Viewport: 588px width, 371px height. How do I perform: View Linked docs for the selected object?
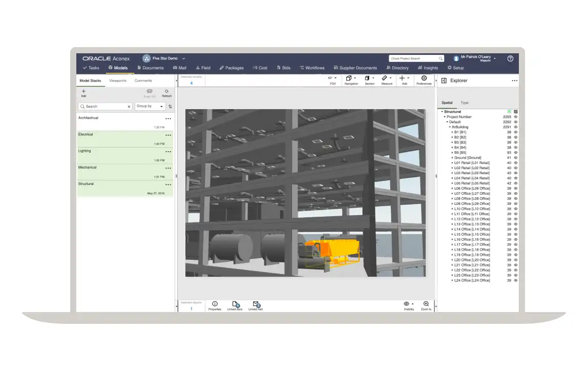234,305
